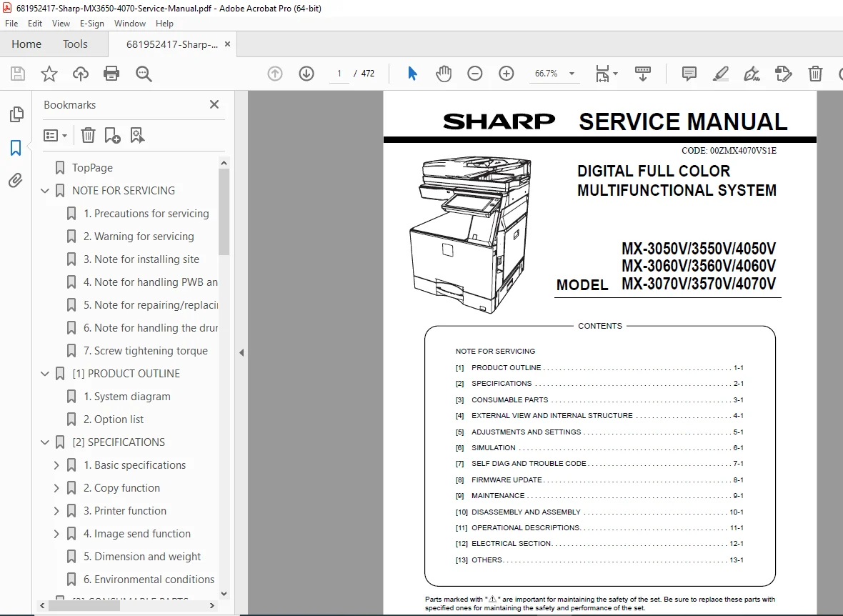This screenshot has width=843, height=616.
Task: Print the document with printer icon
Action: pyautogui.click(x=111, y=74)
